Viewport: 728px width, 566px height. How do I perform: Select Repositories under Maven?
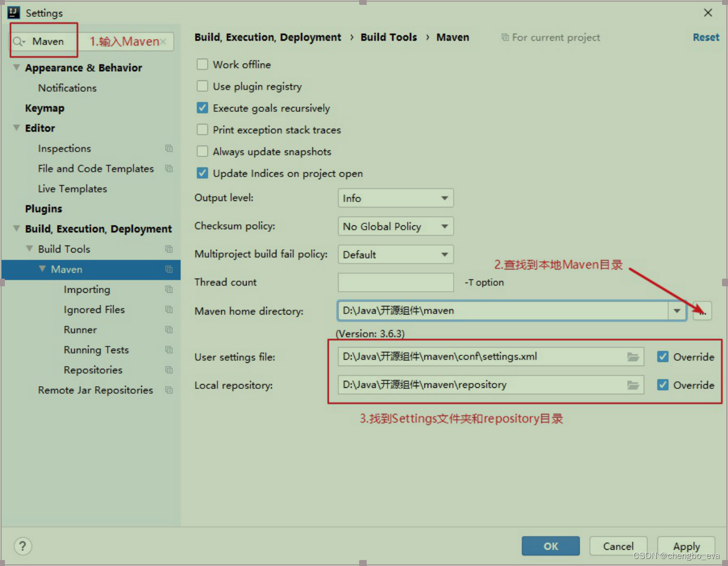tap(93, 370)
